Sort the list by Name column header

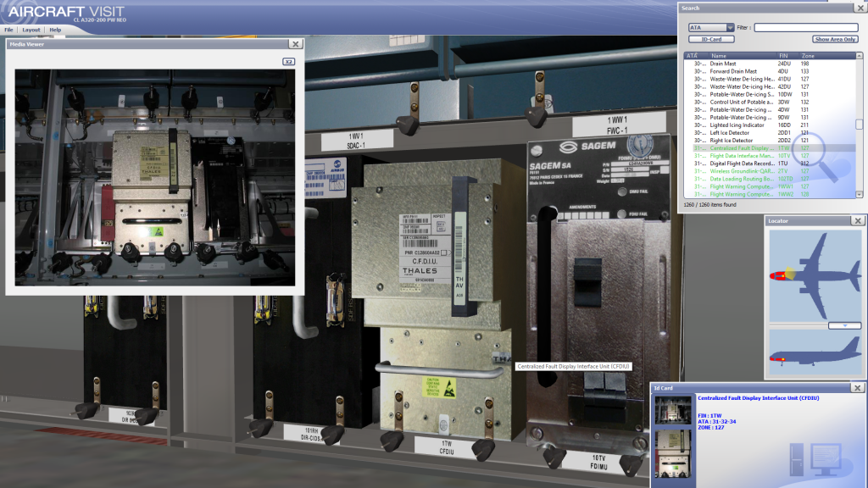742,56
